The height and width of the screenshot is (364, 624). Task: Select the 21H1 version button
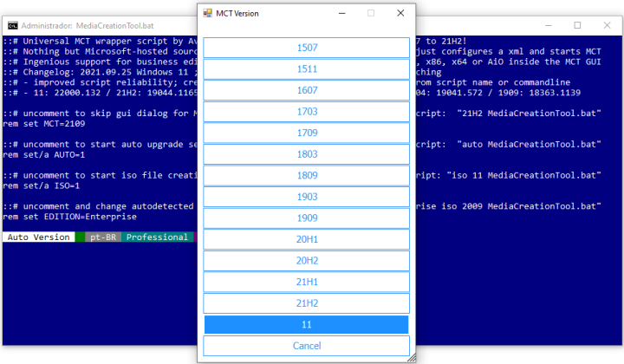tap(307, 282)
